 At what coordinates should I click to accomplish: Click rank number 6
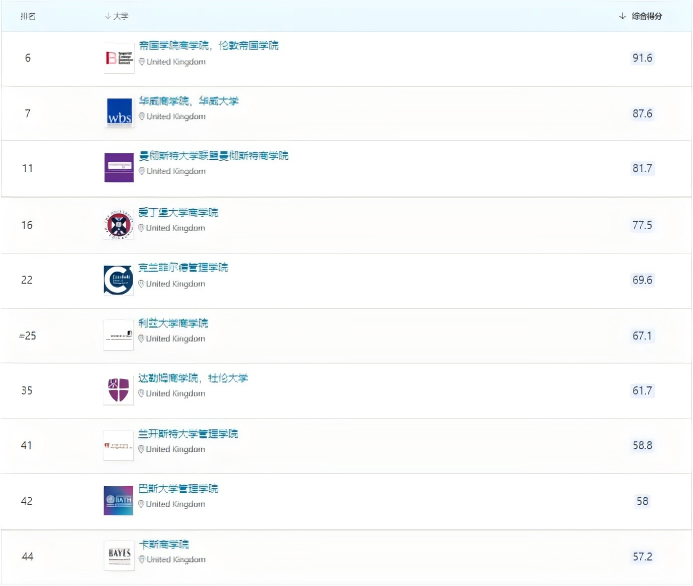[28, 58]
